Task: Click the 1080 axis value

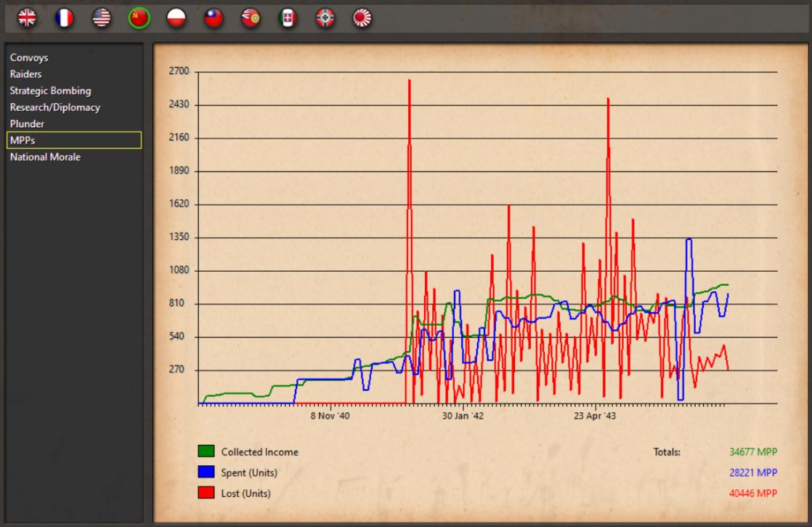Action: pos(179,270)
